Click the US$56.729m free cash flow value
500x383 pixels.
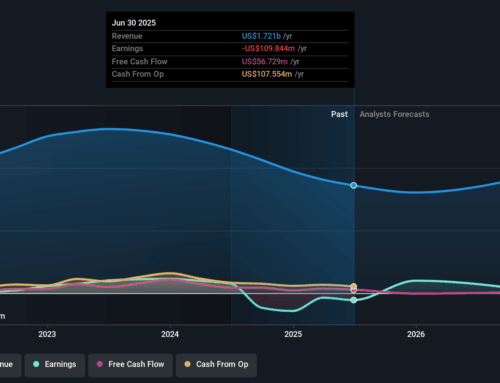pyautogui.click(x=265, y=62)
